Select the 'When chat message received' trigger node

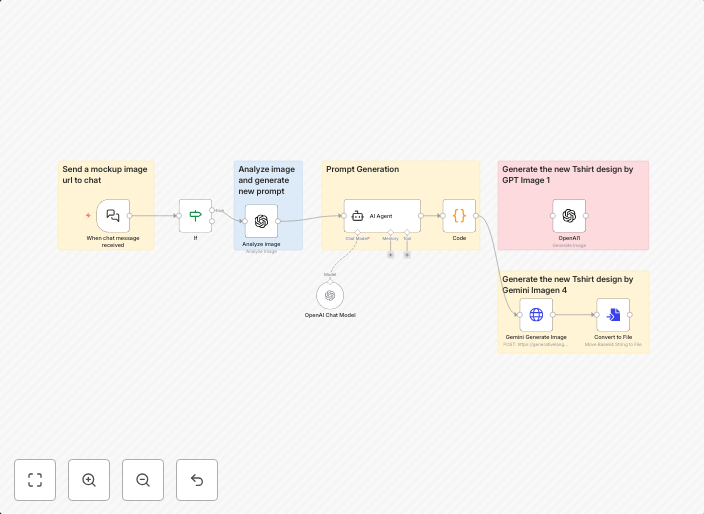113,215
